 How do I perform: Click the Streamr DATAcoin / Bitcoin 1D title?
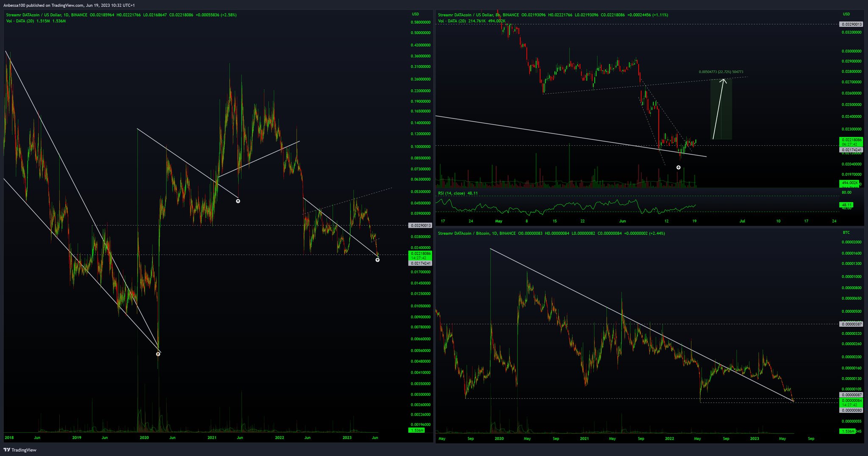(x=477, y=234)
